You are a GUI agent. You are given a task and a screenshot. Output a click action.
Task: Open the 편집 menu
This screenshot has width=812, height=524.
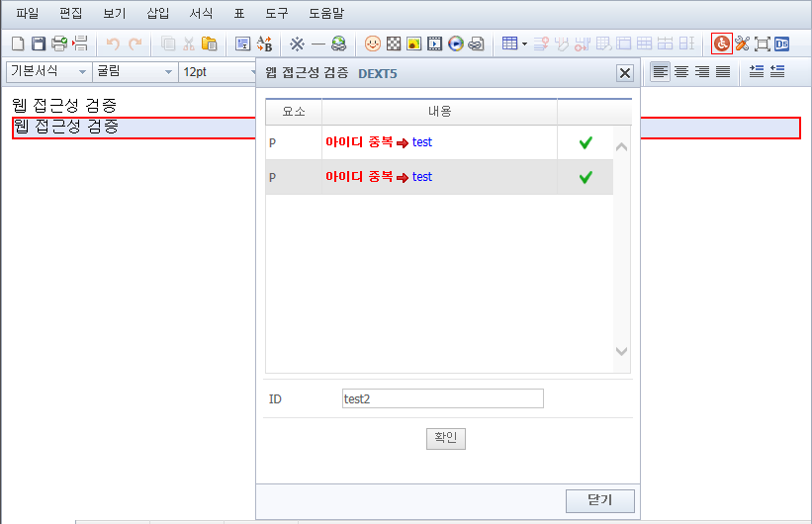point(70,14)
